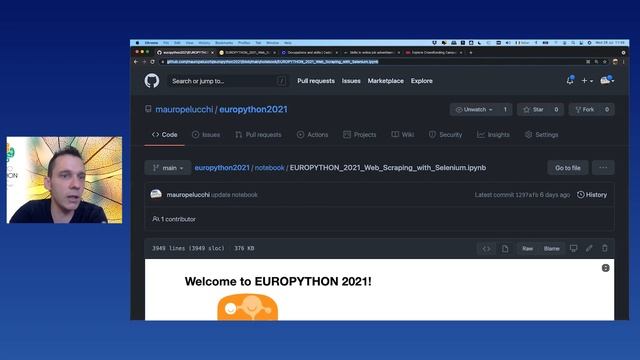The image size is (640, 360).
Task: Open the main branch selector dropdown
Action: 168,168
